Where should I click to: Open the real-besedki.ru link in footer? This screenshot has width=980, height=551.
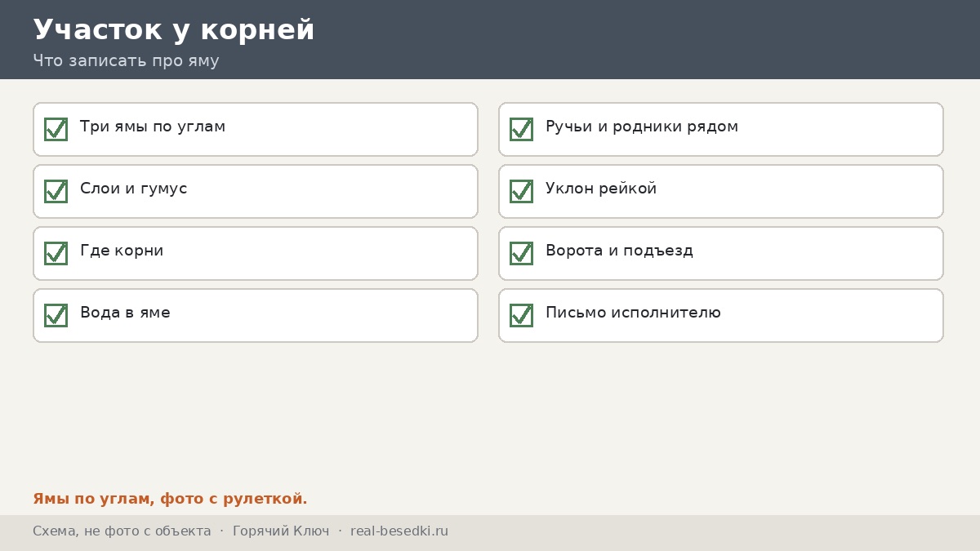[x=399, y=531]
